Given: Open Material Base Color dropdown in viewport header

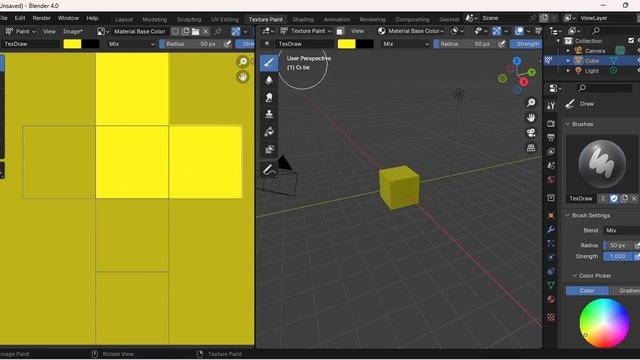Looking at the screenshot, I should (x=411, y=31).
